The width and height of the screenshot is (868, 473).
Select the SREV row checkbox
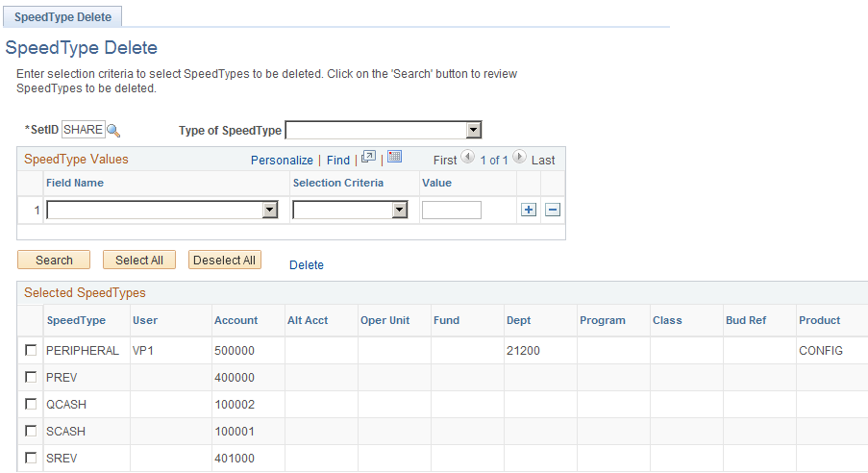click(31, 458)
